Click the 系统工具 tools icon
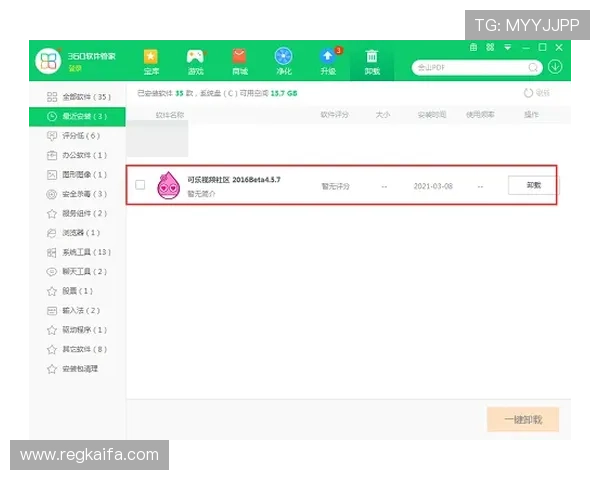Viewport: 600px width, 480px height. pyautogui.click(x=52, y=252)
